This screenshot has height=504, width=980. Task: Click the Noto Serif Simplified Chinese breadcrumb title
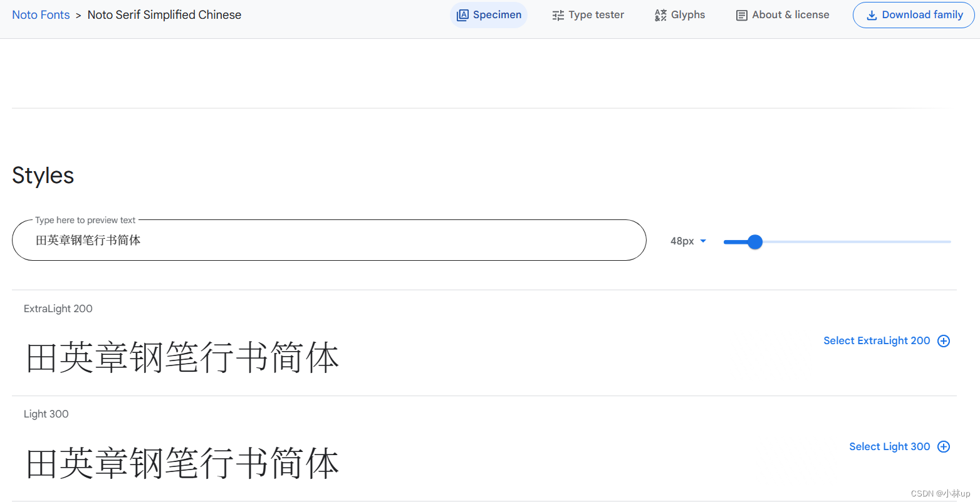(x=164, y=15)
